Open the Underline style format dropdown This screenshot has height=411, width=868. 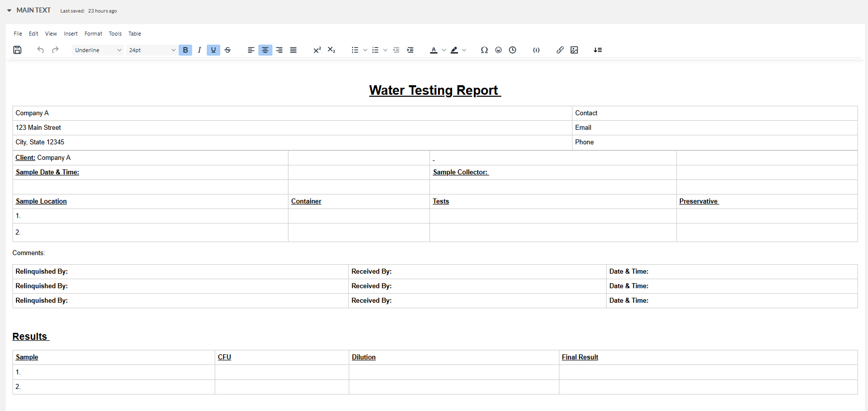point(98,50)
